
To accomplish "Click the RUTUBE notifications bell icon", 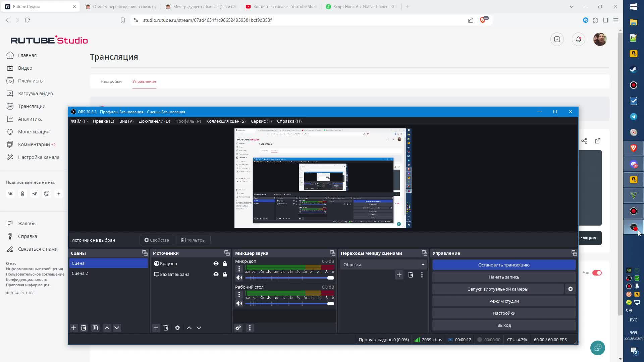I will point(579,39).
